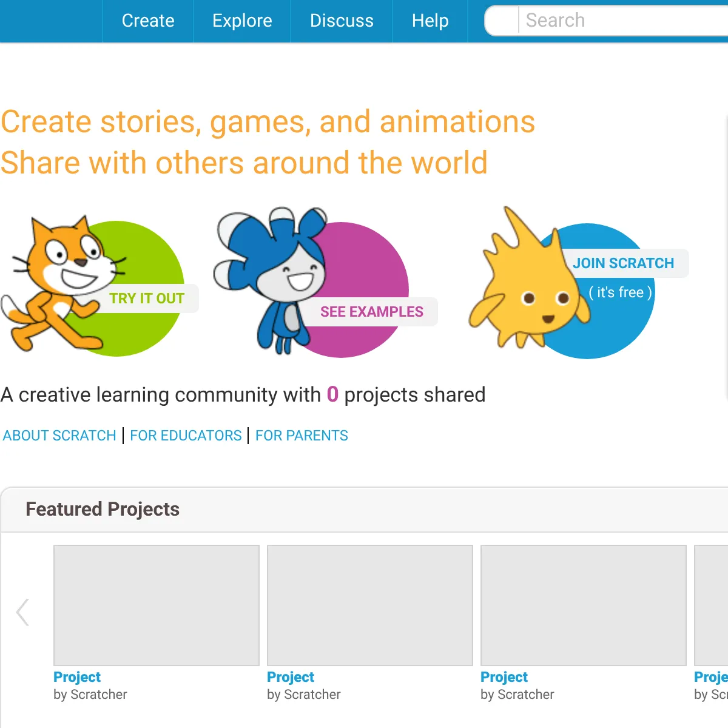Click the TRY IT OUT button
The width and height of the screenshot is (728, 728).
coord(147,298)
